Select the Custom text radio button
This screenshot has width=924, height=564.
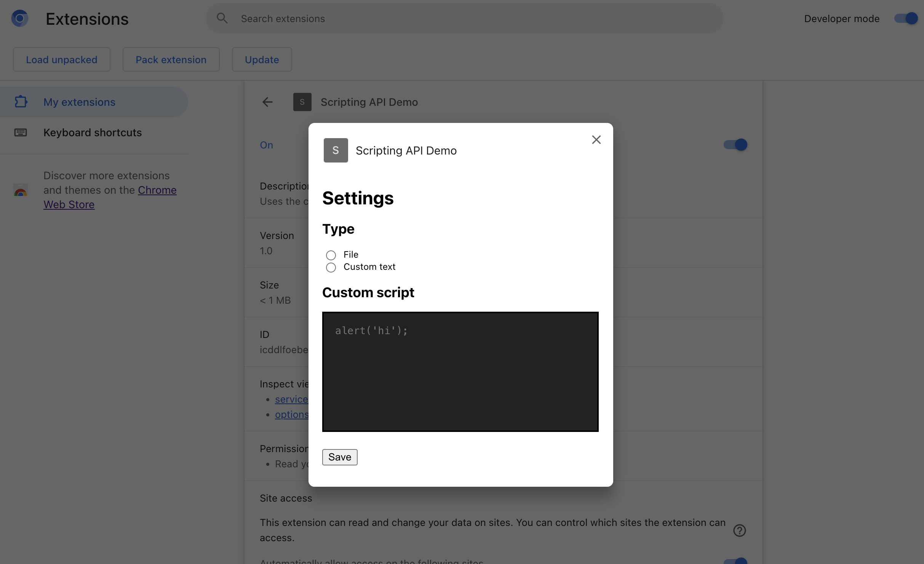tap(331, 266)
